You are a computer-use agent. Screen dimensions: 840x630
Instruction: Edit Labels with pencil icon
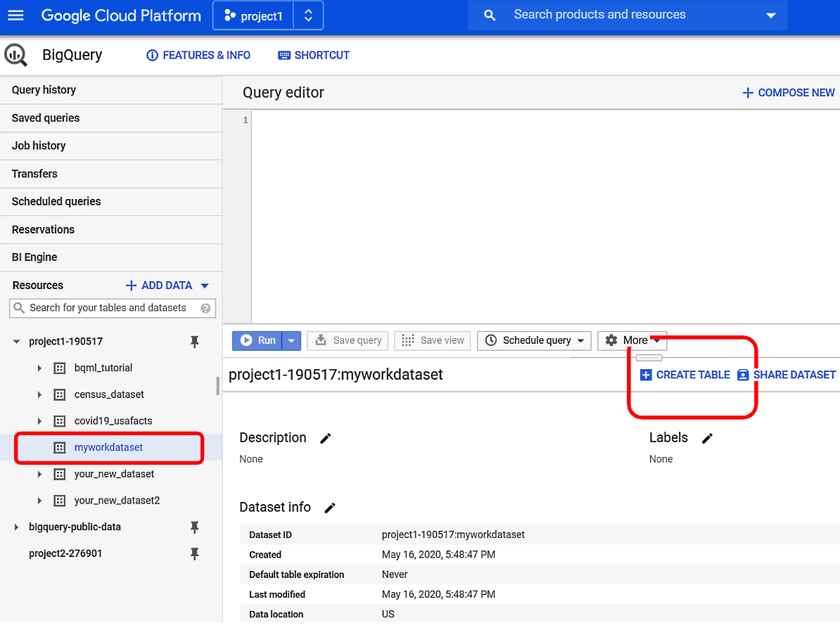point(707,438)
